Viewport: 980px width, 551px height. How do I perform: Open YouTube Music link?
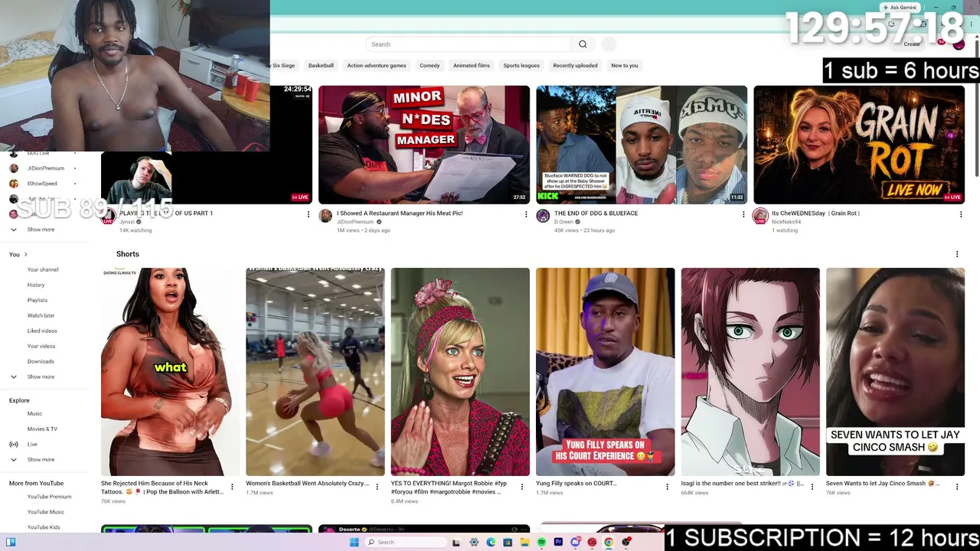pyautogui.click(x=46, y=512)
